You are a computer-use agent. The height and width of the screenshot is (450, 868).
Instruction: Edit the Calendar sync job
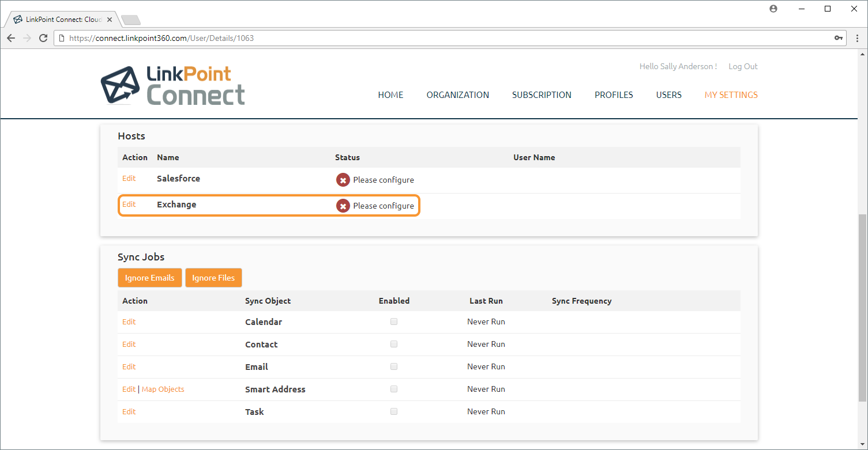pyautogui.click(x=129, y=322)
